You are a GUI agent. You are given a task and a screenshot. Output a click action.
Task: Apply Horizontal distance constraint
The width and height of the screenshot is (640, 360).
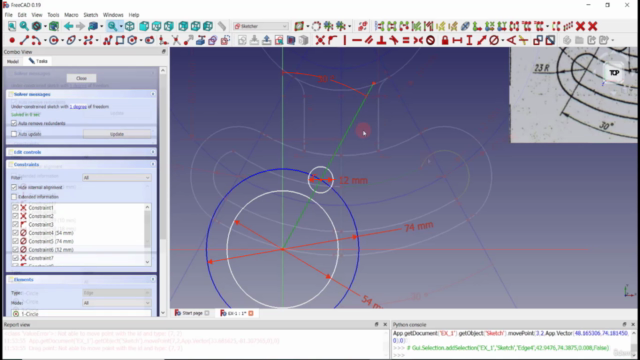click(x=457, y=40)
